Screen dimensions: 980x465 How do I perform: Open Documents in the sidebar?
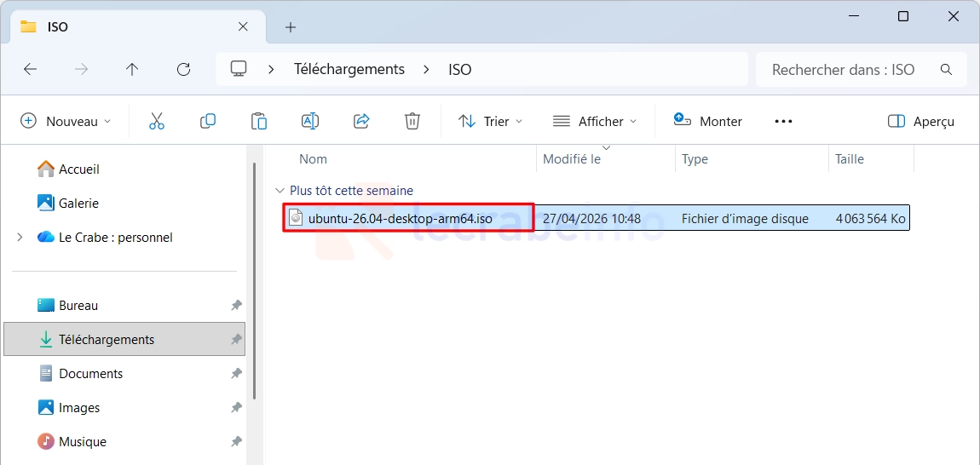coord(90,374)
